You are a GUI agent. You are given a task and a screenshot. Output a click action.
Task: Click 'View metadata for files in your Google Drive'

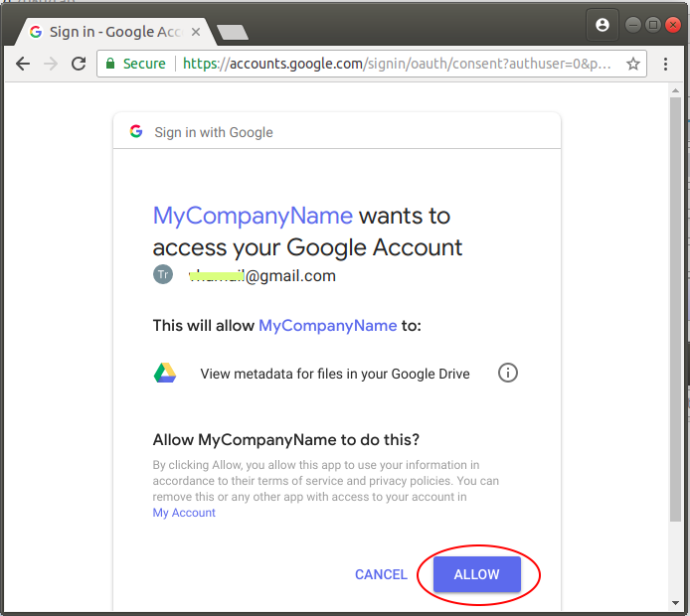click(335, 374)
